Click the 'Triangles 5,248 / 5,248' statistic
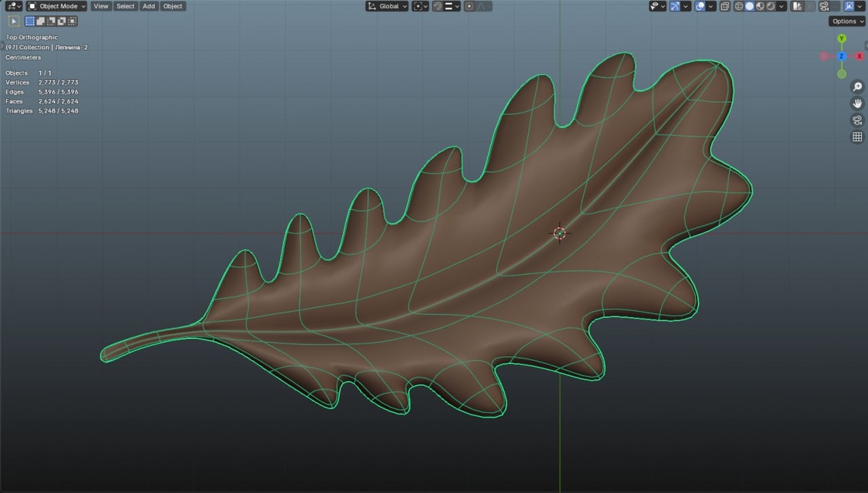The height and width of the screenshot is (493, 868). point(42,111)
